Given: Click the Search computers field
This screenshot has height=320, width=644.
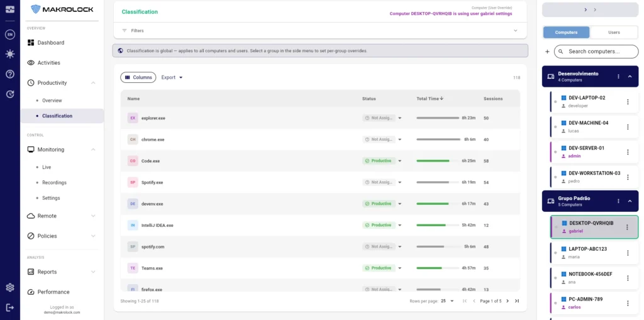Looking at the screenshot, I should click(x=596, y=52).
